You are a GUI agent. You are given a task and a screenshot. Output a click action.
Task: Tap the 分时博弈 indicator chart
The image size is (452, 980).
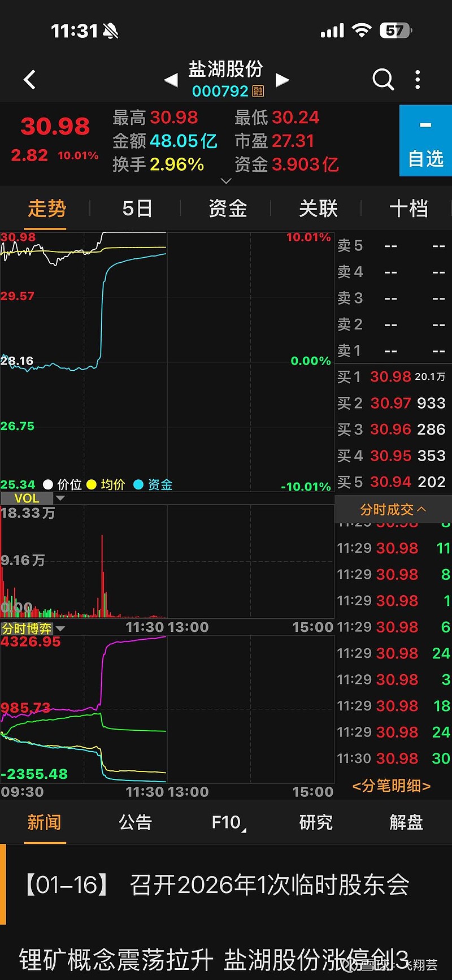(x=167, y=709)
